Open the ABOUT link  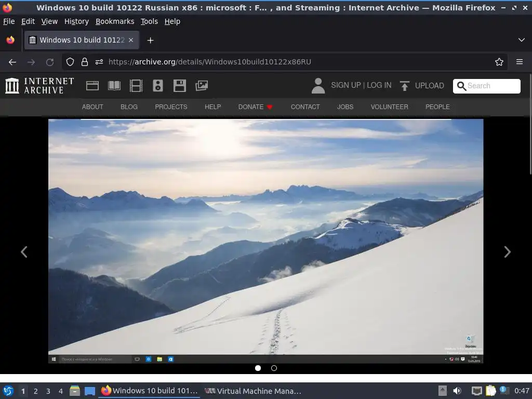click(x=92, y=107)
